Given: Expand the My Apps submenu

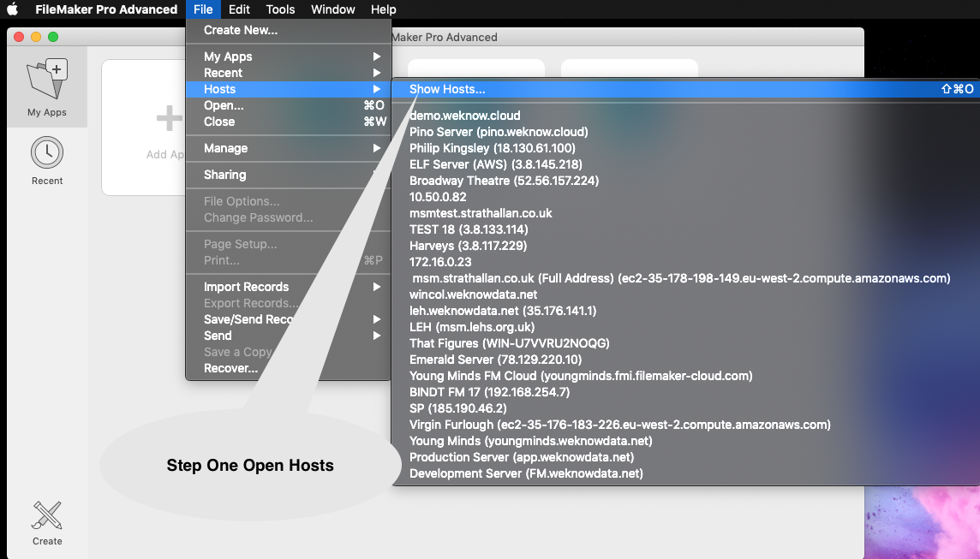Looking at the screenshot, I should pyautogui.click(x=289, y=56).
